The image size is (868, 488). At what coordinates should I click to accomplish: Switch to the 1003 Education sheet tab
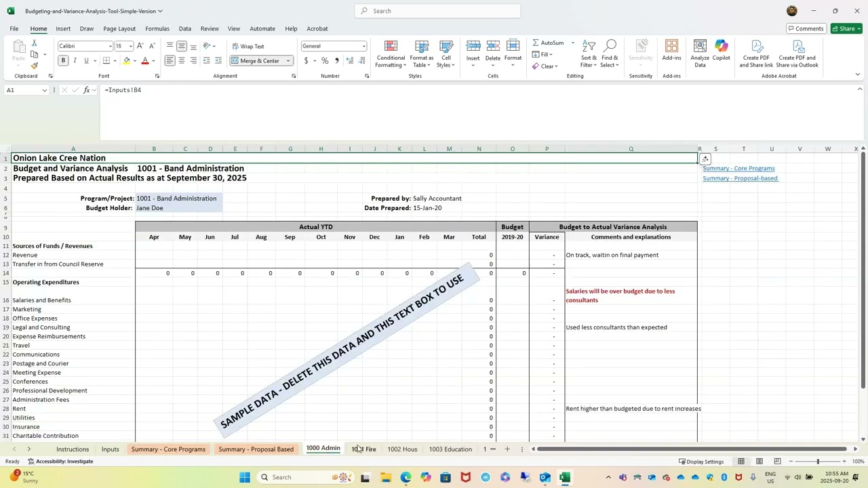(450, 449)
